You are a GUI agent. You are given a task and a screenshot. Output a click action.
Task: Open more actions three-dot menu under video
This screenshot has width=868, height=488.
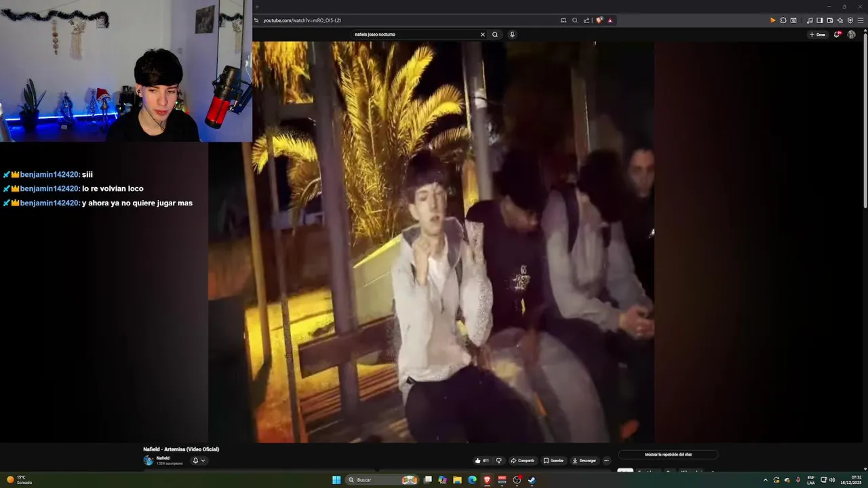(606, 460)
